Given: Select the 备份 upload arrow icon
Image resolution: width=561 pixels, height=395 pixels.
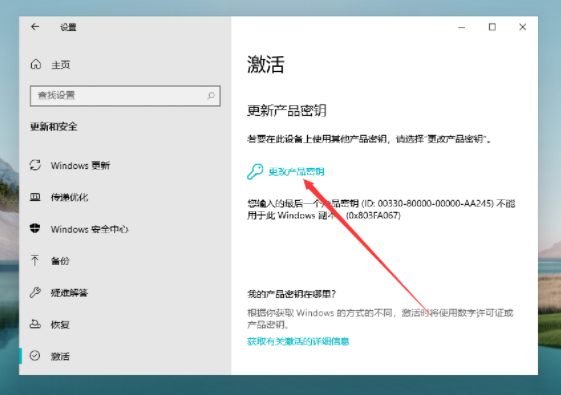Looking at the screenshot, I should pyautogui.click(x=35, y=260).
